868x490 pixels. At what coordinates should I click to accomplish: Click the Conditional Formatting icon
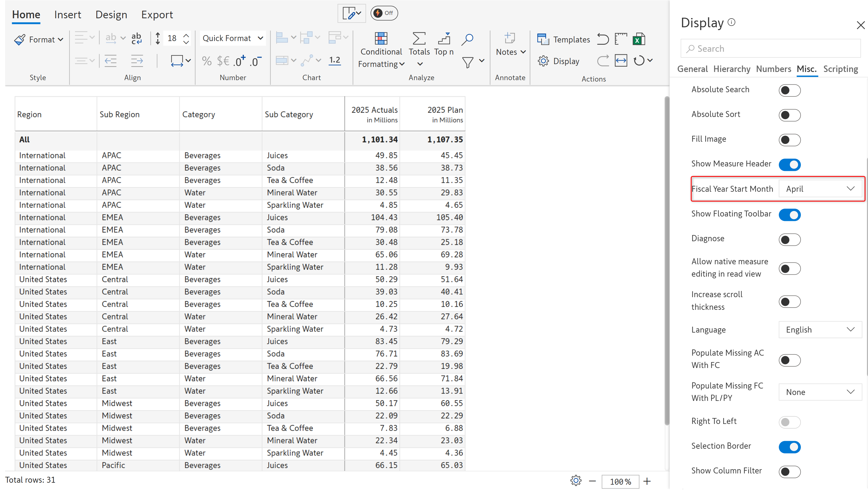pos(381,39)
